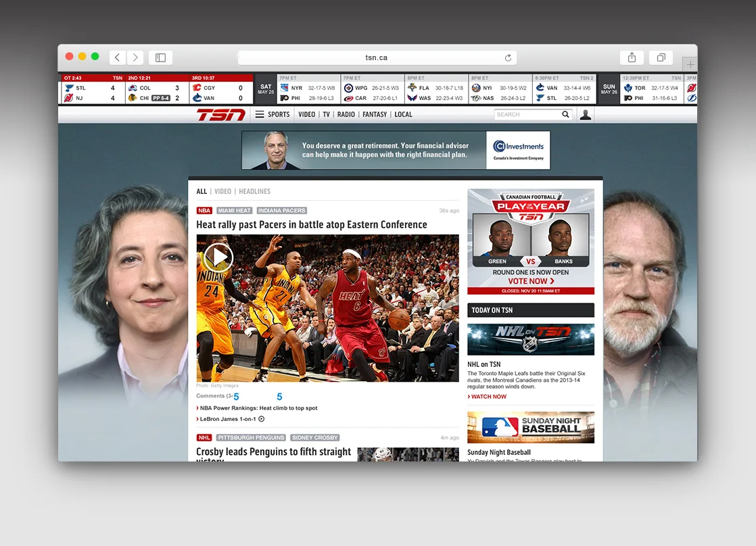This screenshot has width=756, height=546.
Task: Click the Colorado Avalanche logo in scoreboard
Action: coord(133,88)
